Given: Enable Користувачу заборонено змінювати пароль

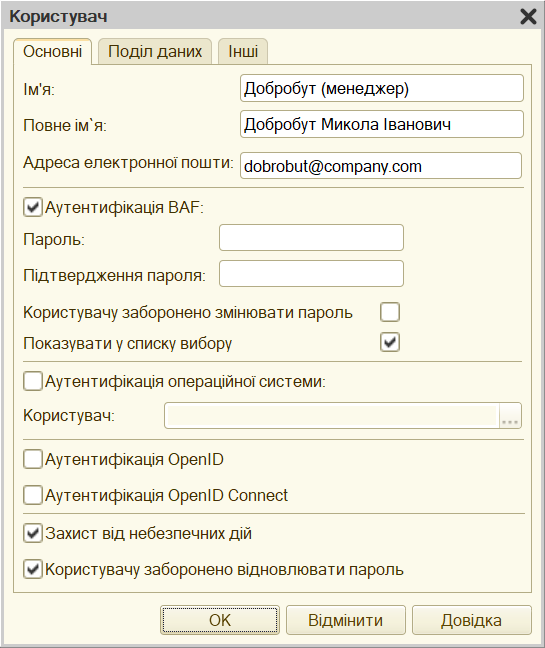Looking at the screenshot, I should pyautogui.click(x=390, y=312).
